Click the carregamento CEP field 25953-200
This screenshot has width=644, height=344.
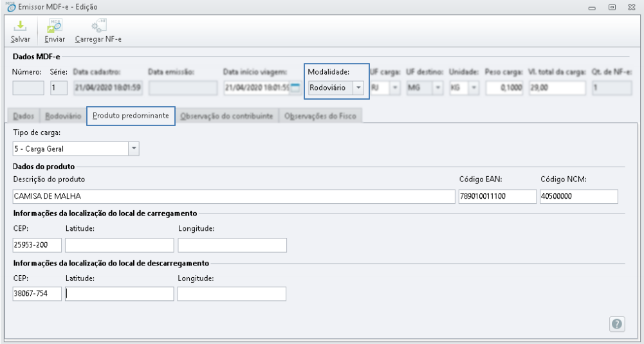37,245
